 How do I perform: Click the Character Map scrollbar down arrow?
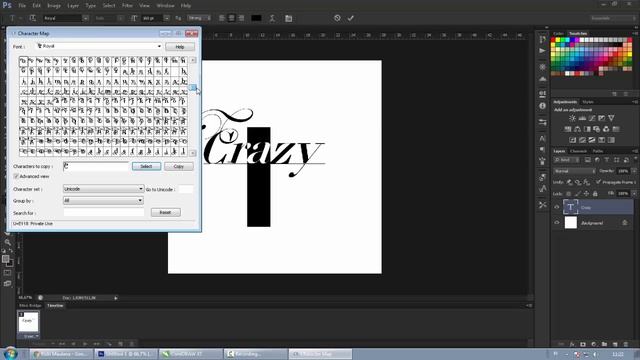point(193,153)
